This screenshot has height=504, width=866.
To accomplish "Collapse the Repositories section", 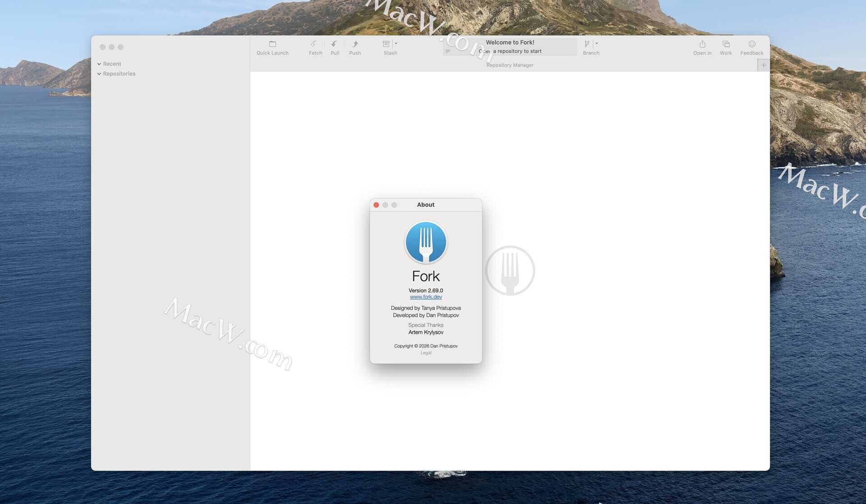I will click(99, 74).
